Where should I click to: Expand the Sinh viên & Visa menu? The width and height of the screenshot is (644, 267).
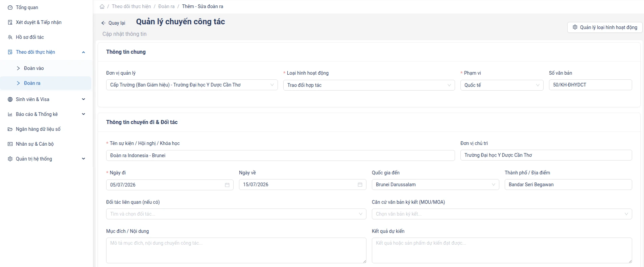click(84, 99)
